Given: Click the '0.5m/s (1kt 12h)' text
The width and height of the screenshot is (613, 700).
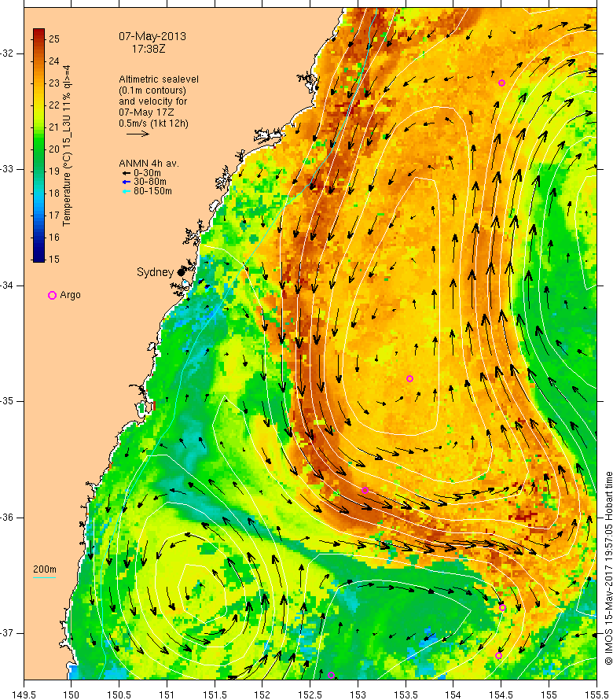Looking at the screenshot, I should pos(153,123).
